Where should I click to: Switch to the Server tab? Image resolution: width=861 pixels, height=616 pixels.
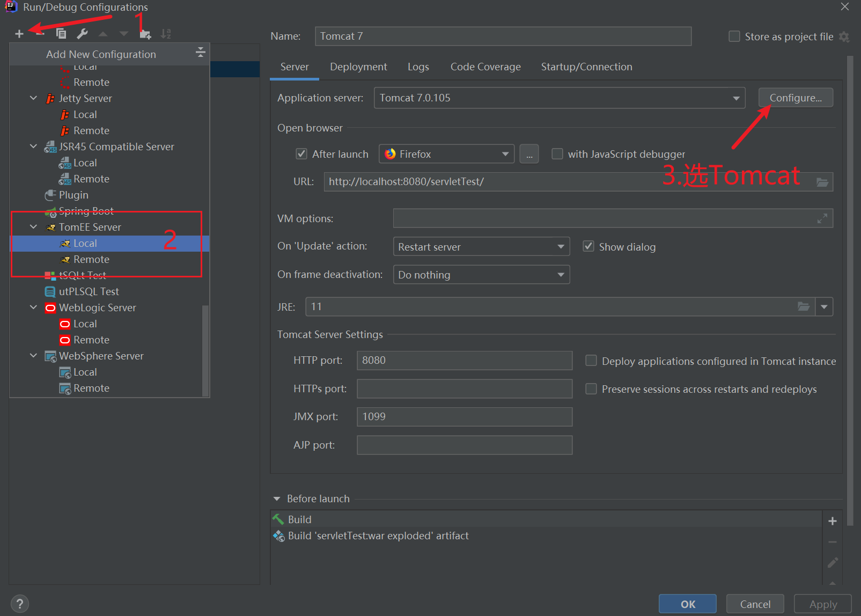(x=295, y=67)
